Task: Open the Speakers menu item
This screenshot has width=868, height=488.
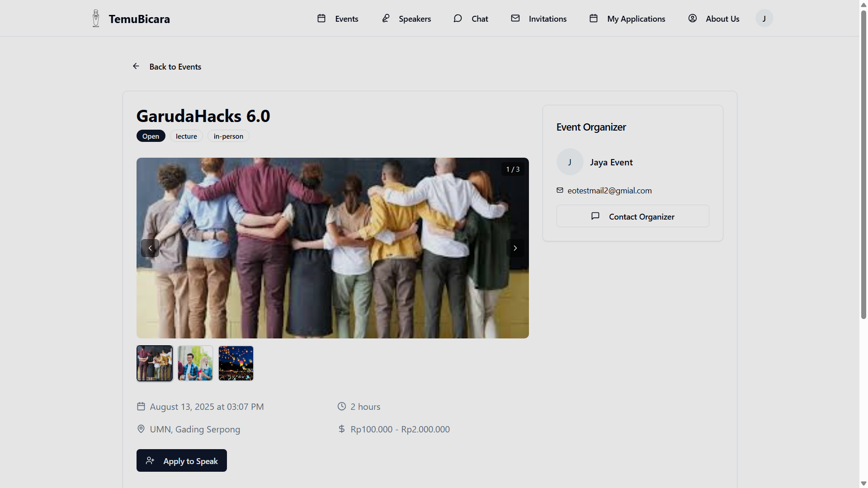Action: [415, 19]
